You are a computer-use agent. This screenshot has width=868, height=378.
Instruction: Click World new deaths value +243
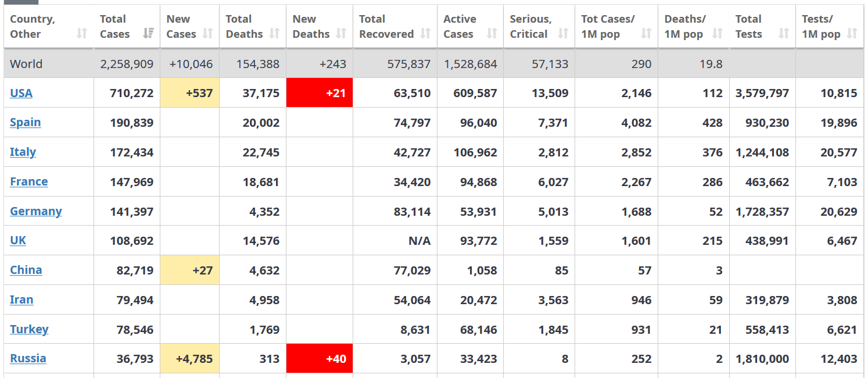[333, 64]
